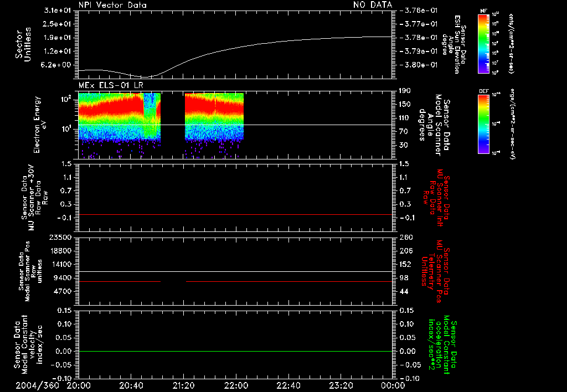This screenshot has height=392, width=567.
Task: Click the 'DEF' color bar heading
Action: [483, 91]
